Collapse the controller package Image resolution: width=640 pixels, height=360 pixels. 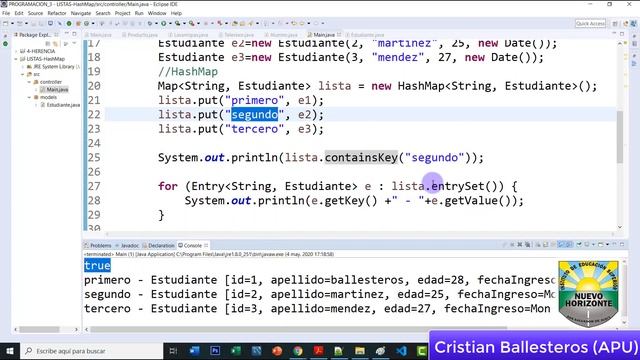click(x=29, y=82)
